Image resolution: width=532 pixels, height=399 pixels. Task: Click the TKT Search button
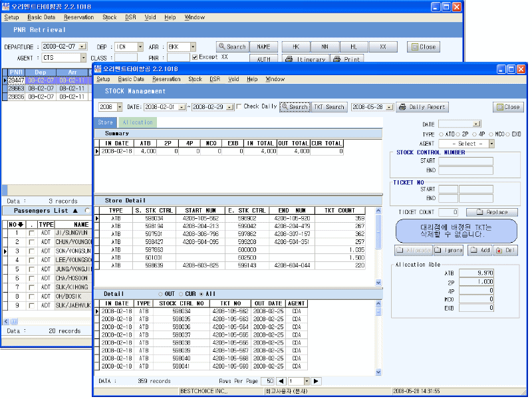click(329, 107)
